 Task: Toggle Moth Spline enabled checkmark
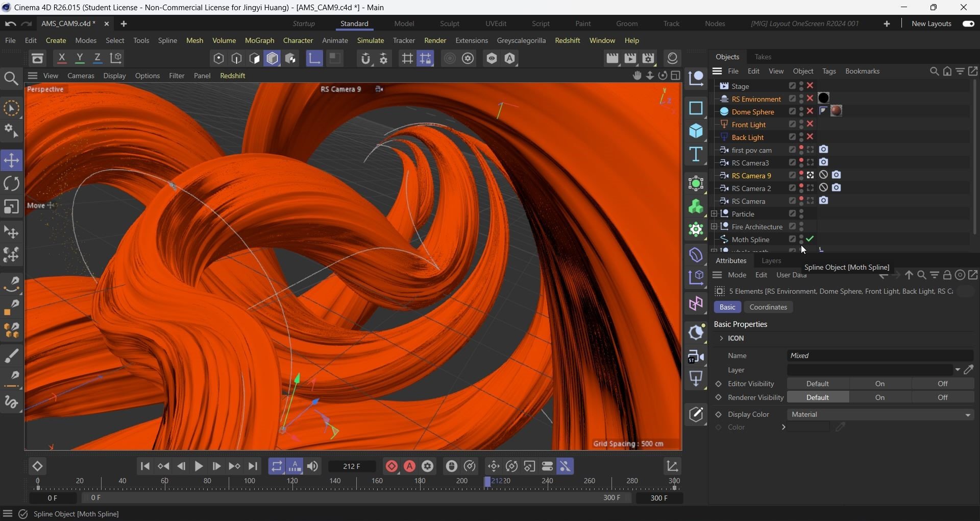pos(811,239)
